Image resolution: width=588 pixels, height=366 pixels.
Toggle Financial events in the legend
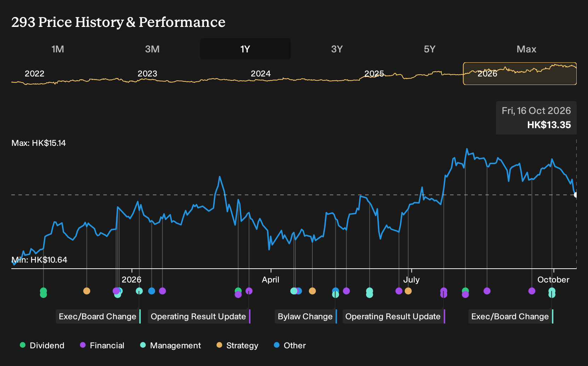pos(102,345)
